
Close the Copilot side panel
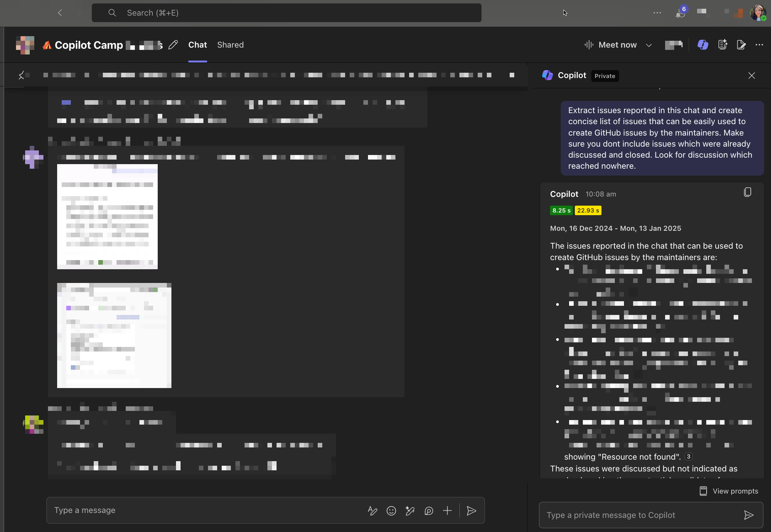coord(752,75)
